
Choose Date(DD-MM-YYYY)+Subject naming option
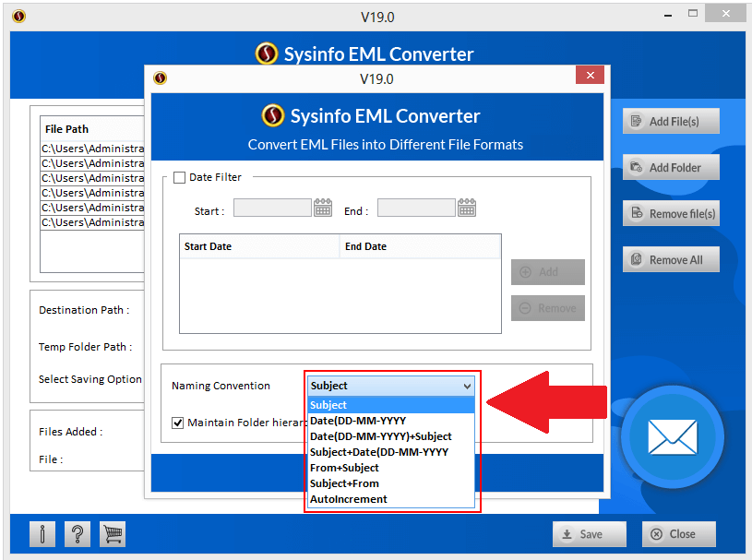pos(391,436)
